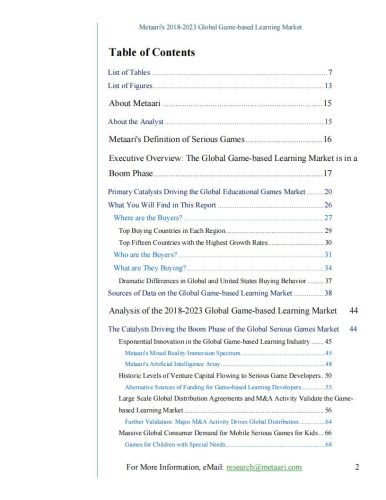Go to Metaari's Artificial Intelligence Array entry
This screenshot has width=386, height=500.
pos(228,364)
